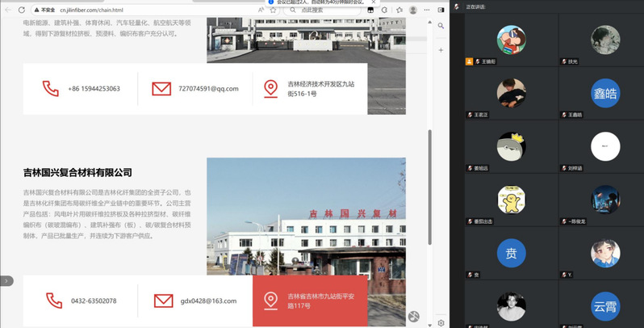The image size is (644, 328).
Task: Click the phone icon beside +86 15944253063
Action: [x=51, y=88]
